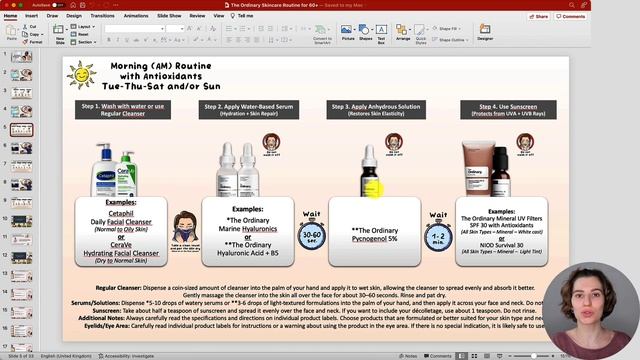The width and height of the screenshot is (640, 360).
Task: Click the Reset slide button
Action: tap(80, 34)
